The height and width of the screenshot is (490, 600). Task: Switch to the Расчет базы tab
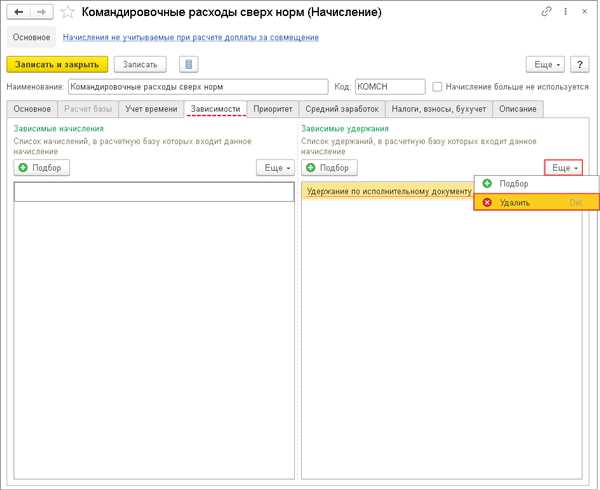[88, 109]
